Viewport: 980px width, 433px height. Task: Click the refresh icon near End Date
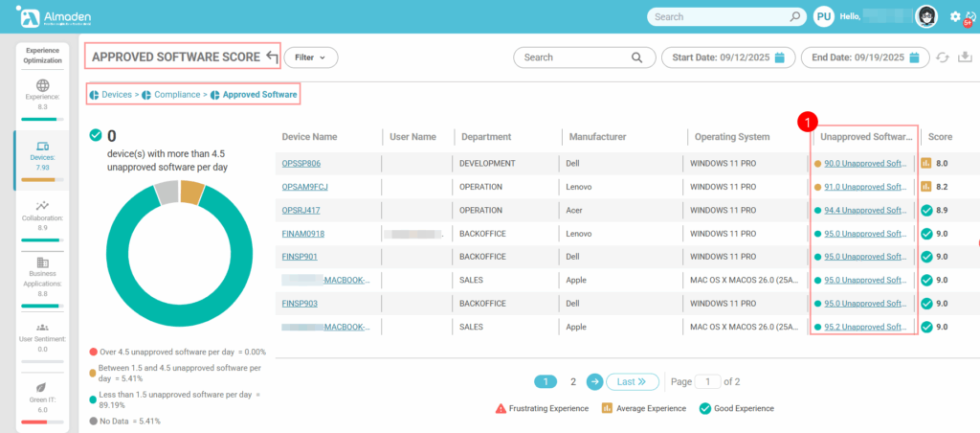(x=944, y=57)
